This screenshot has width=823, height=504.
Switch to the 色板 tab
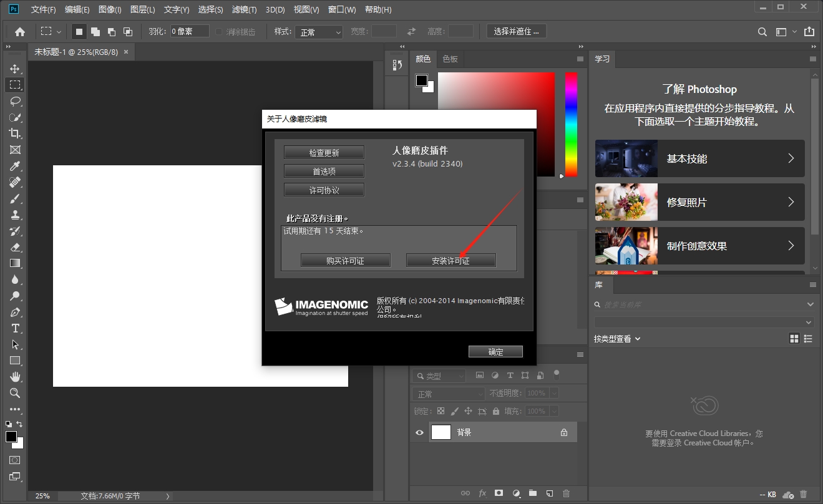coord(450,59)
